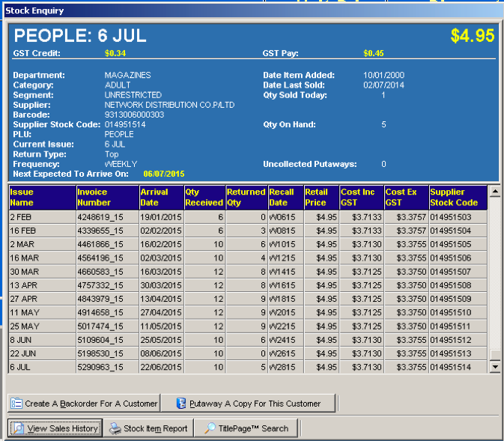Click the Create A Backorder For A Customer button
Screen dimensions: 504x441
(x=84, y=403)
